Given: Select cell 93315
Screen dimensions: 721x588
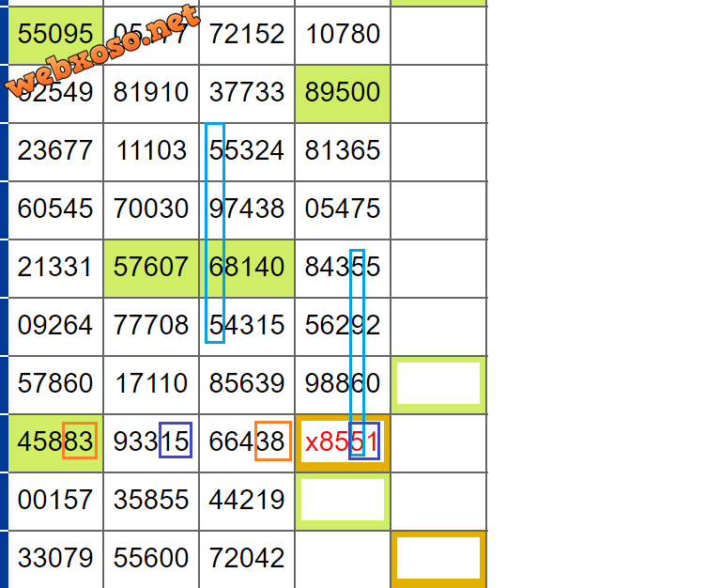Looking at the screenshot, I should pos(151,443).
